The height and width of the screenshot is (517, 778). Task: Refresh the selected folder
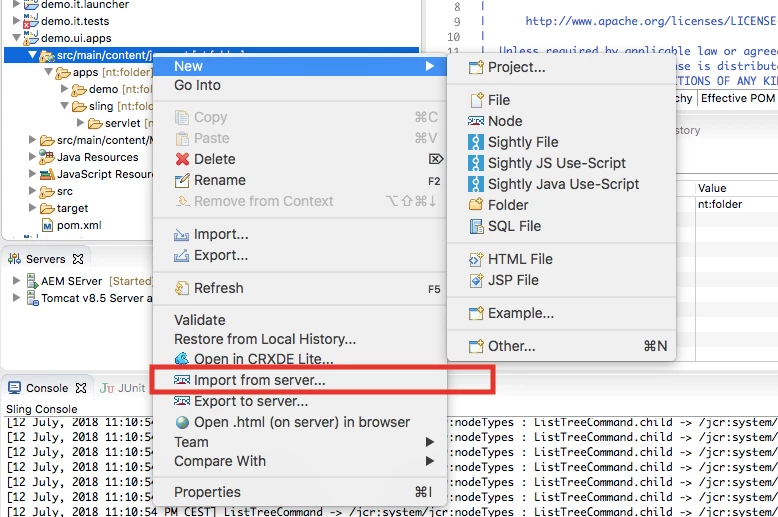point(300,288)
